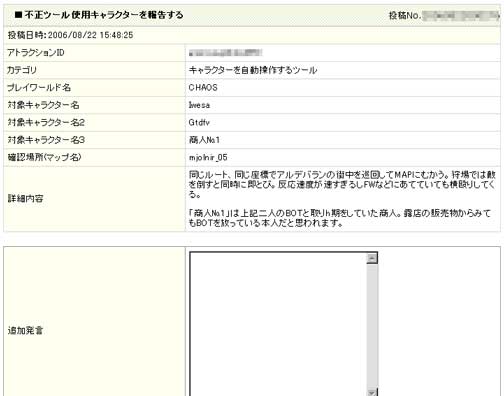Click the blurred Attraction ID value
The image size is (504, 396).
pyautogui.click(x=226, y=53)
